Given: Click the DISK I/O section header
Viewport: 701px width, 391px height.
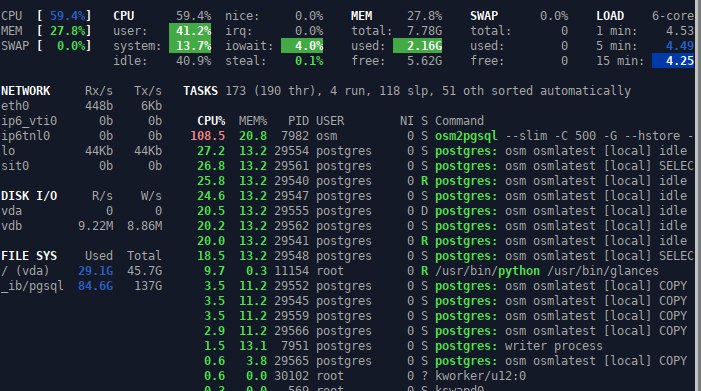Looking at the screenshot, I should [x=29, y=196].
